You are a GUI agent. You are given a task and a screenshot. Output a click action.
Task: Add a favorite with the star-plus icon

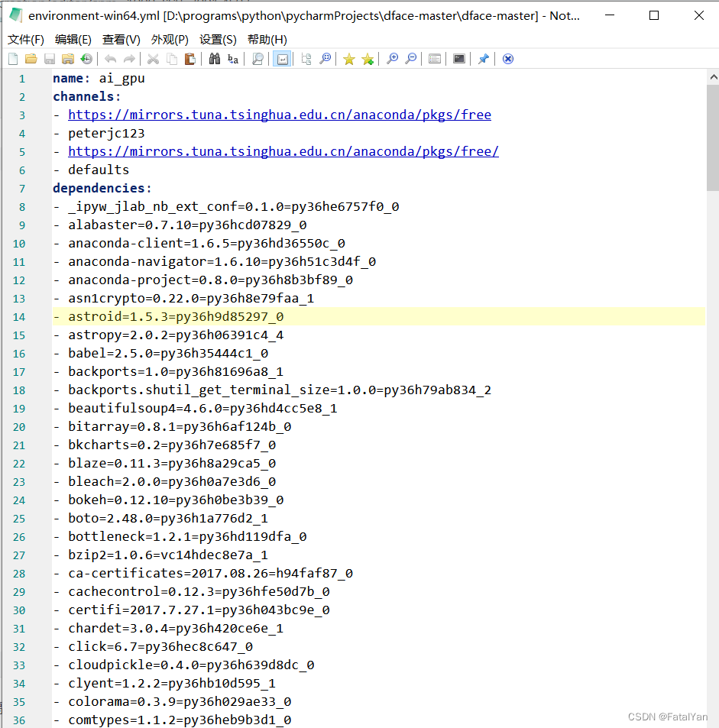[368, 59]
